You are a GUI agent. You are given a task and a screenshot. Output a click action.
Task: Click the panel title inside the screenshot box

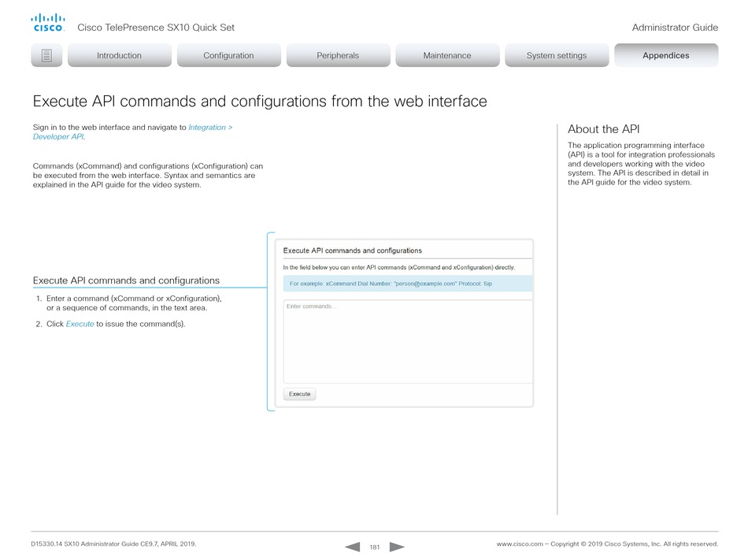[x=353, y=250]
